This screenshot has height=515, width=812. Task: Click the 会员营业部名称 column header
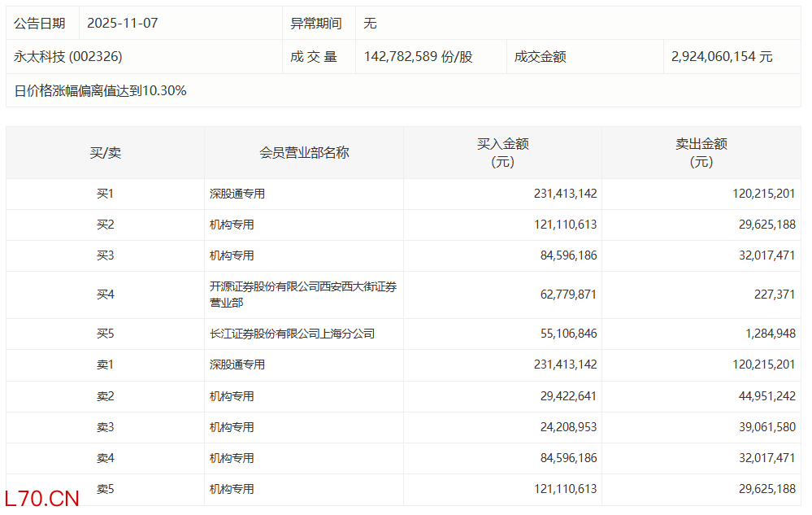(304, 152)
